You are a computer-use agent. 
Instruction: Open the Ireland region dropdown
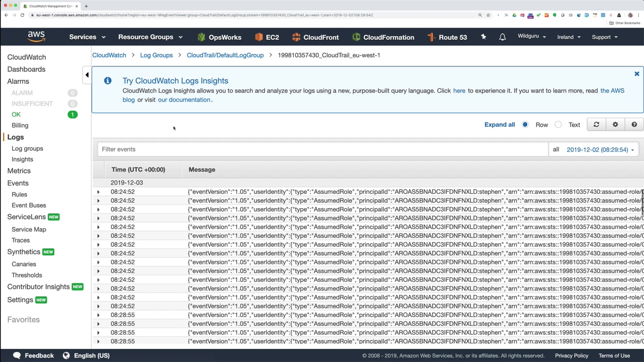569,37
